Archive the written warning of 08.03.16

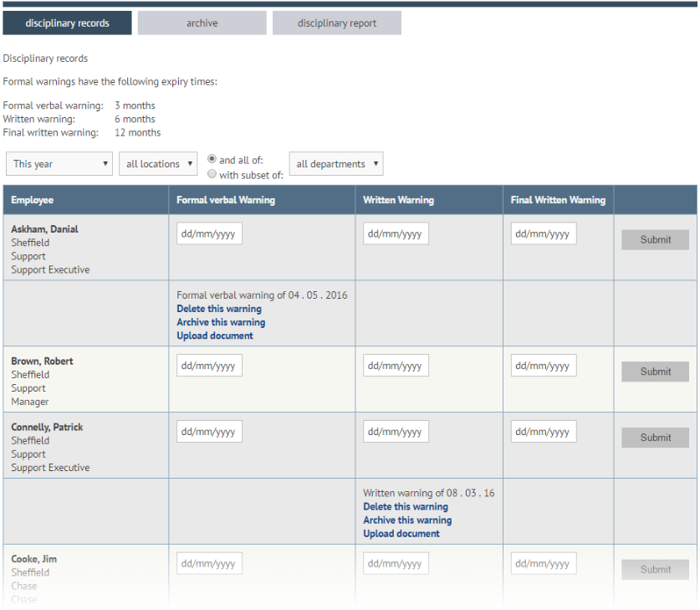pyautogui.click(x=407, y=520)
